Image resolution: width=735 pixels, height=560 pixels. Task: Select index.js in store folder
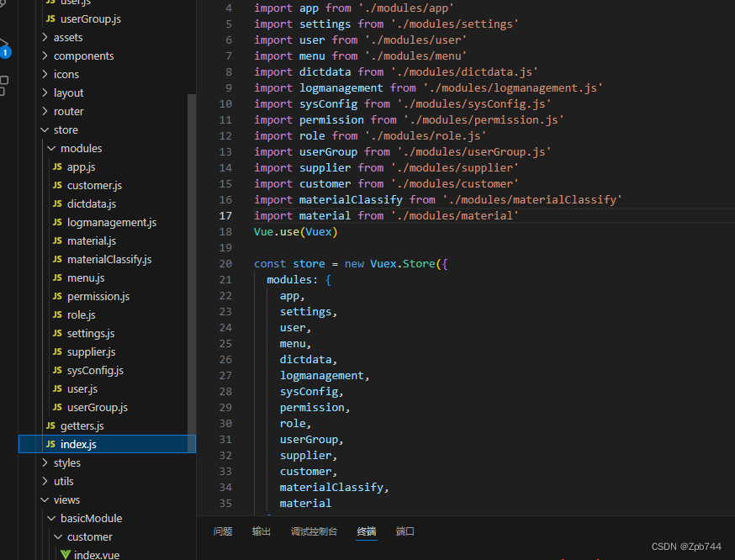[107, 444]
